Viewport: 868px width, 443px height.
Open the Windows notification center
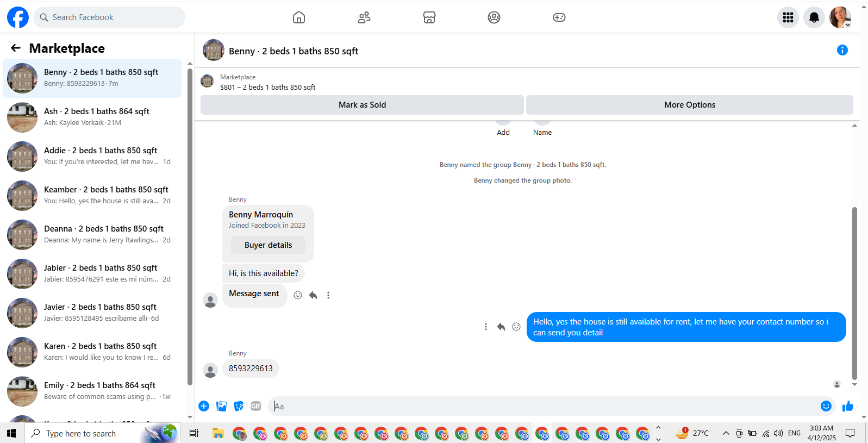point(850,433)
